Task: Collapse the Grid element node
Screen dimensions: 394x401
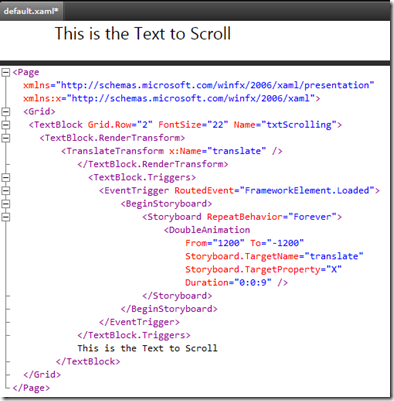Action: pos(6,112)
